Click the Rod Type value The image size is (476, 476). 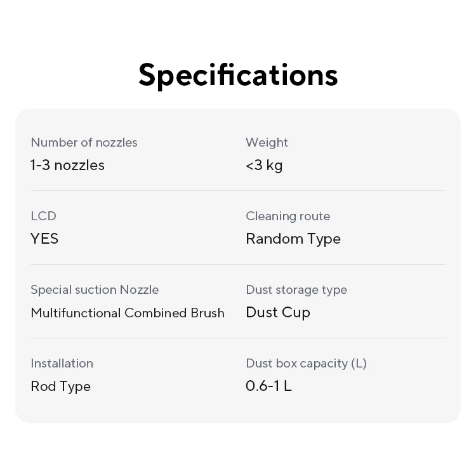[60, 386]
